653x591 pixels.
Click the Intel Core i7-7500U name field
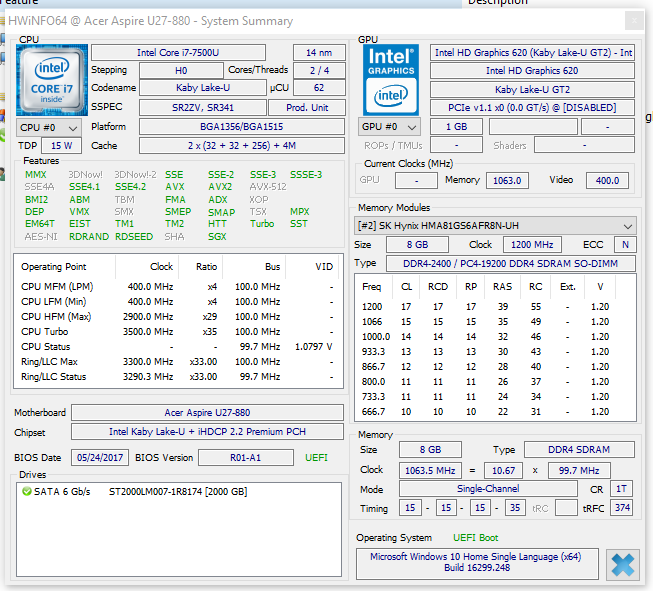[178, 52]
